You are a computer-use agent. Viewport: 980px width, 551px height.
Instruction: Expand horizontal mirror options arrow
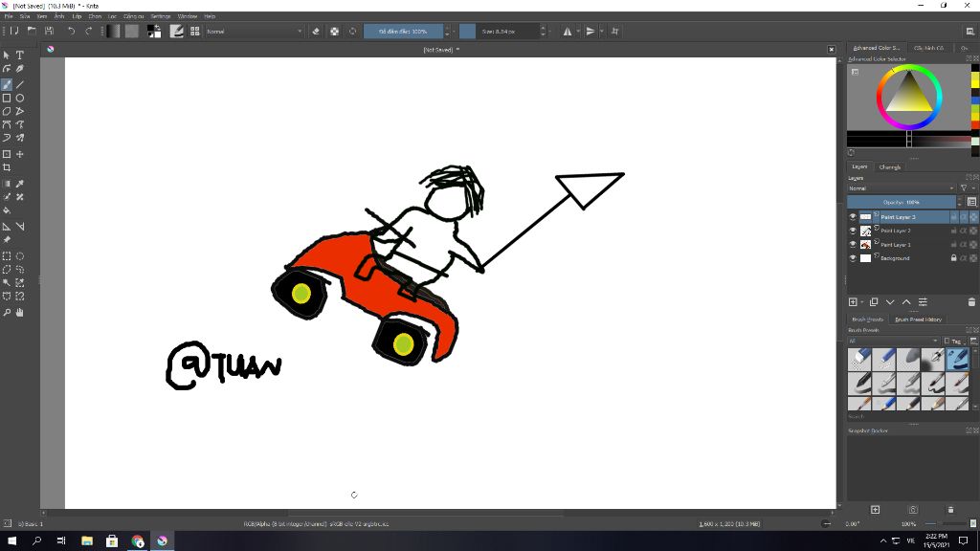(578, 32)
